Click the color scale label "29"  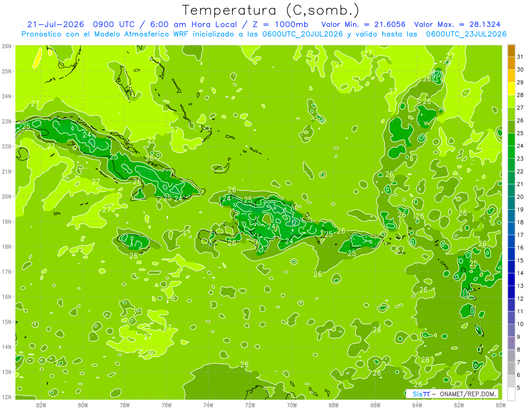[520, 82]
